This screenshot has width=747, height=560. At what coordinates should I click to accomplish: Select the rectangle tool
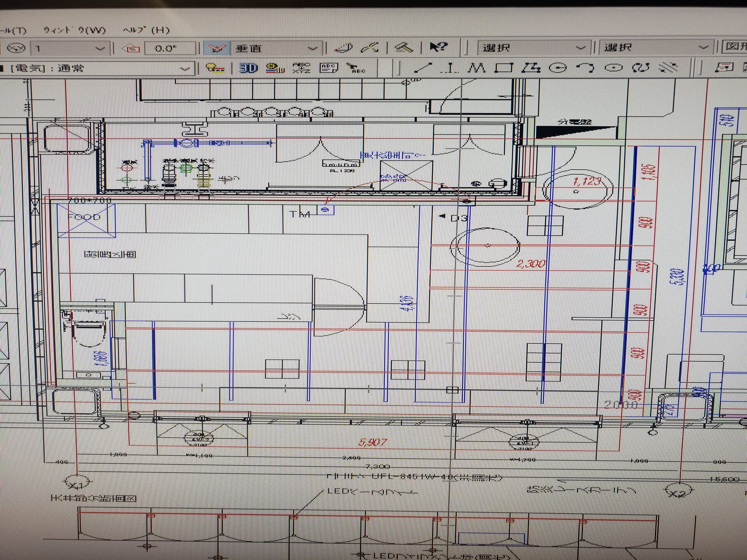tap(504, 68)
